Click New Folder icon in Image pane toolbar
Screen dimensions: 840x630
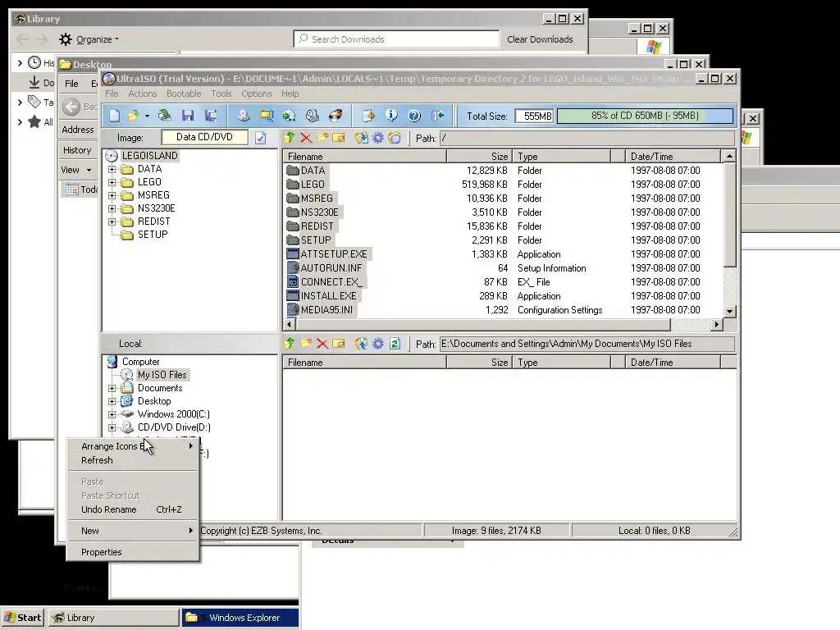(322, 138)
